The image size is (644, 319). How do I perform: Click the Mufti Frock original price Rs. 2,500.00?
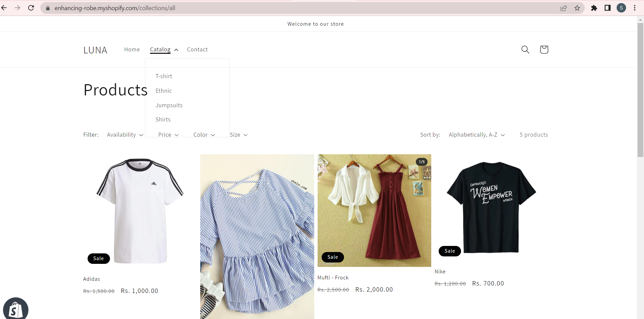click(x=333, y=290)
